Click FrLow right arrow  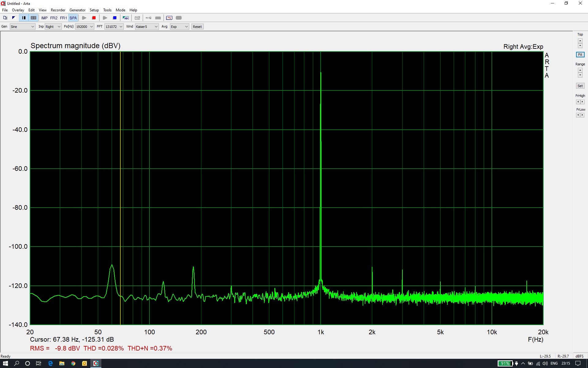coord(582,115)
